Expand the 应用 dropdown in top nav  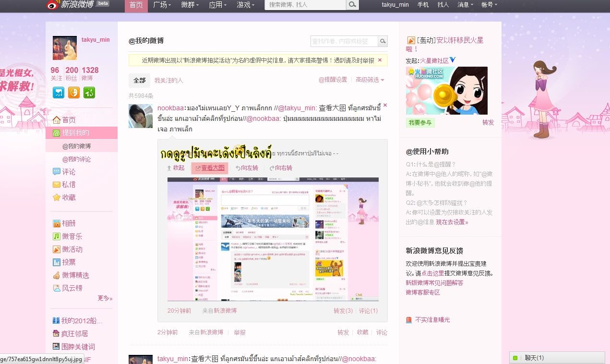pos(218,5)
